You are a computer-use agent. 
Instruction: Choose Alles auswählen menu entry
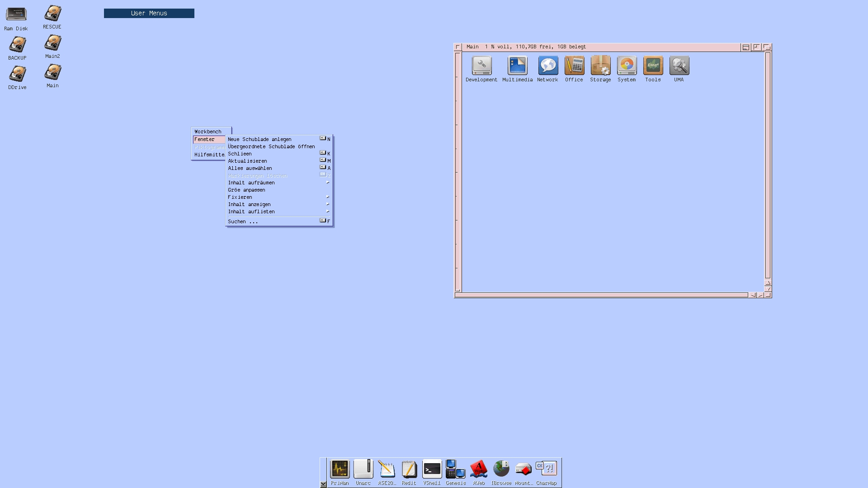click(x=279, y=168)
